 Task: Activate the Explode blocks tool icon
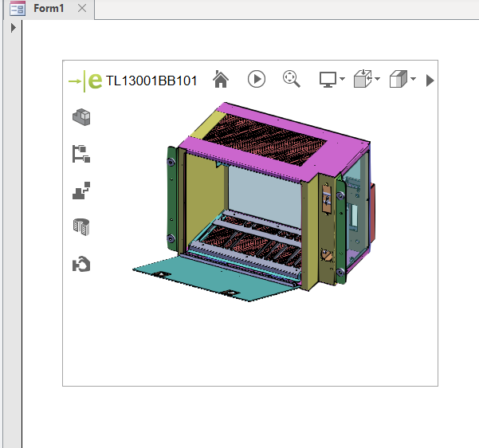tap(81, 191)
